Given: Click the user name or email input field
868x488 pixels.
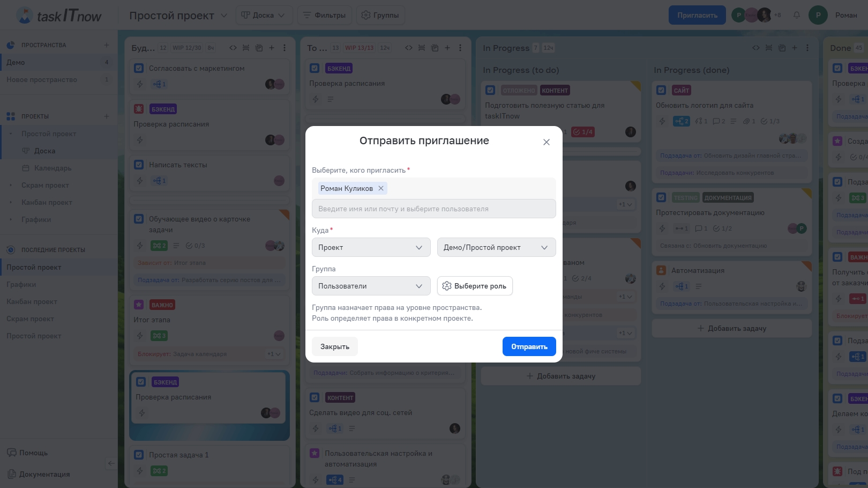Looking at the screenshot, I should tap(433, 209).
